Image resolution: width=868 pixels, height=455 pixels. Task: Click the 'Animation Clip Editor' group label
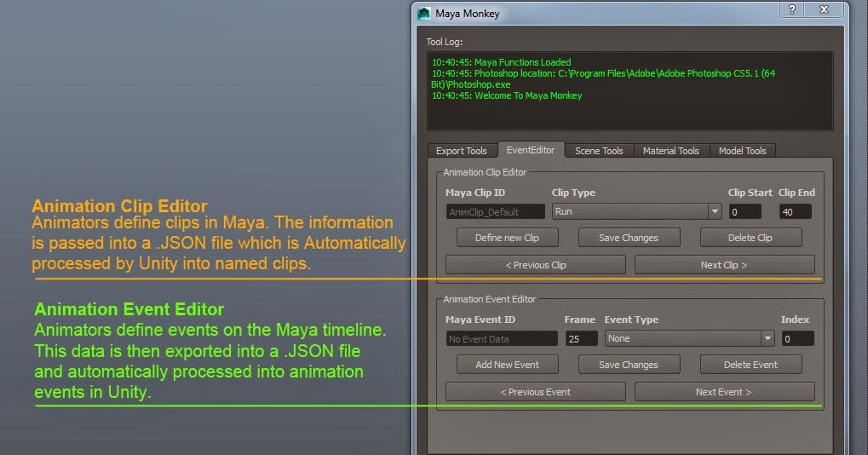point(485,172)
